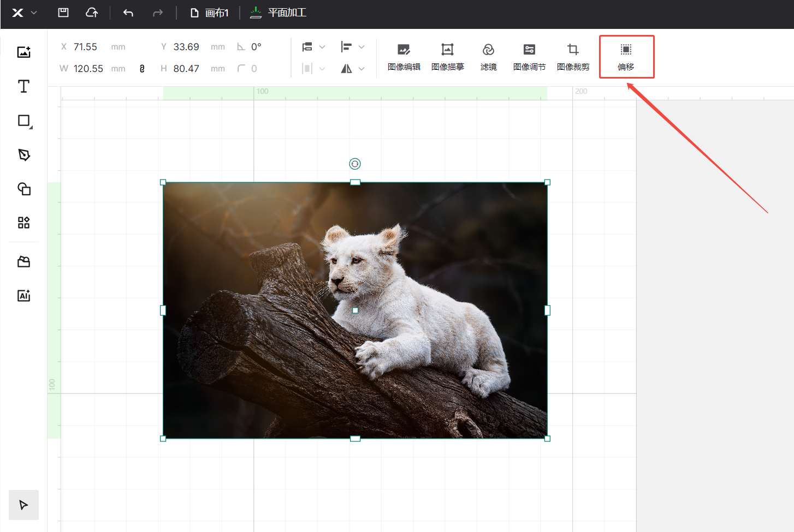This screenshot has width=794, height=532.
Task: Open the flip mirror dropdown
Action: [x=353, y=69]
